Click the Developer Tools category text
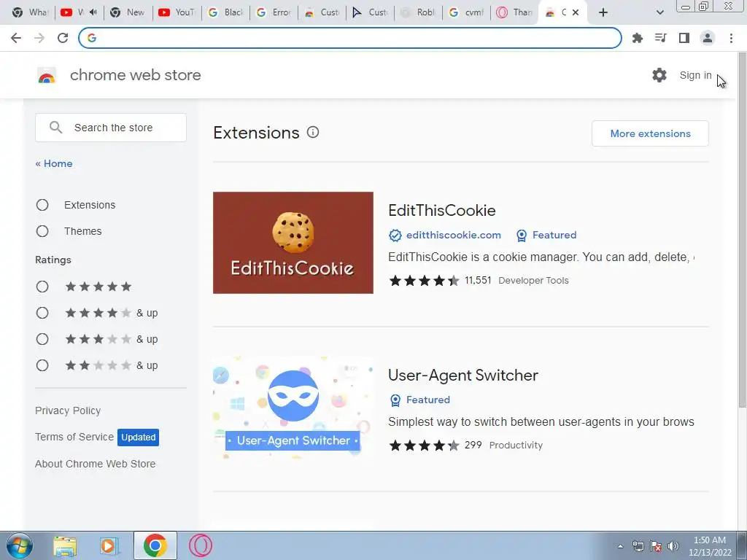 533,281
